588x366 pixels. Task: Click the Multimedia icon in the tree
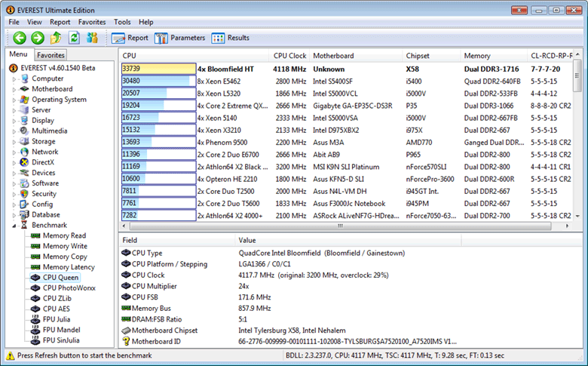[x=25, y=131]
